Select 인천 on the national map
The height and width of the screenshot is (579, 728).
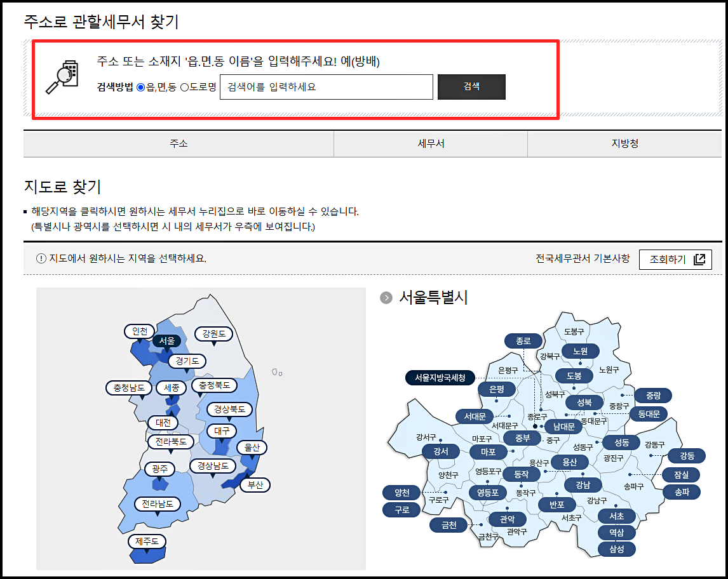coord(140,331)
